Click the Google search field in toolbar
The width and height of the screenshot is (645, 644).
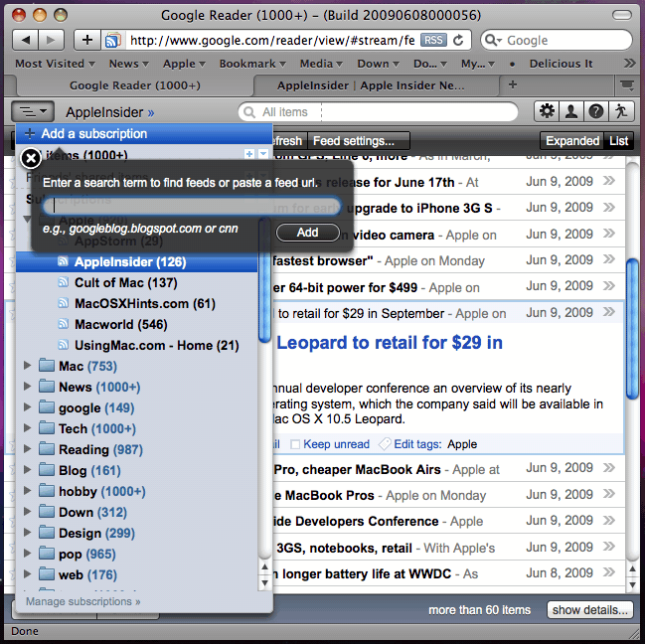coord(557,41)
